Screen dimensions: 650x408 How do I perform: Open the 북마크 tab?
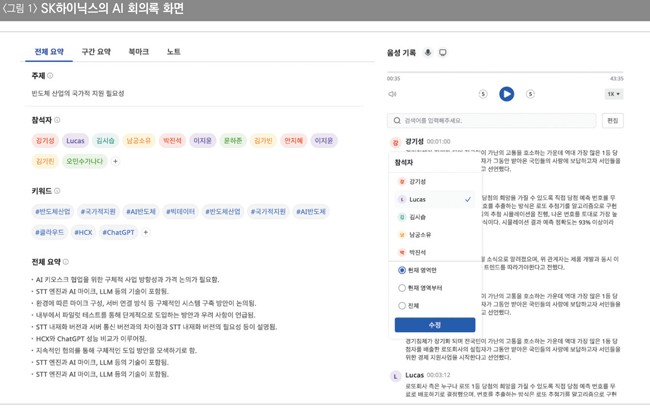click(138, 51)
